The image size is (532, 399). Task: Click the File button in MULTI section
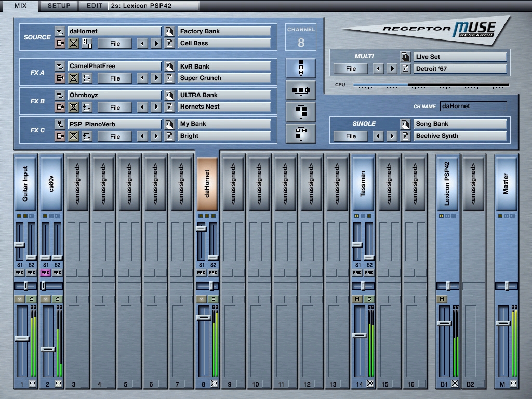coord(351,69)
